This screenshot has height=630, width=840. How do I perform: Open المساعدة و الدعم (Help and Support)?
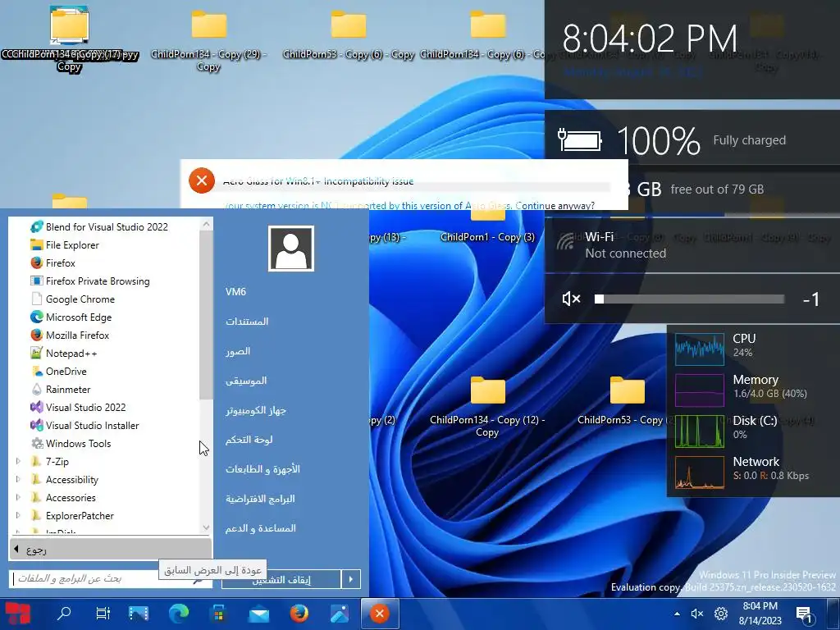click(260, 528)
